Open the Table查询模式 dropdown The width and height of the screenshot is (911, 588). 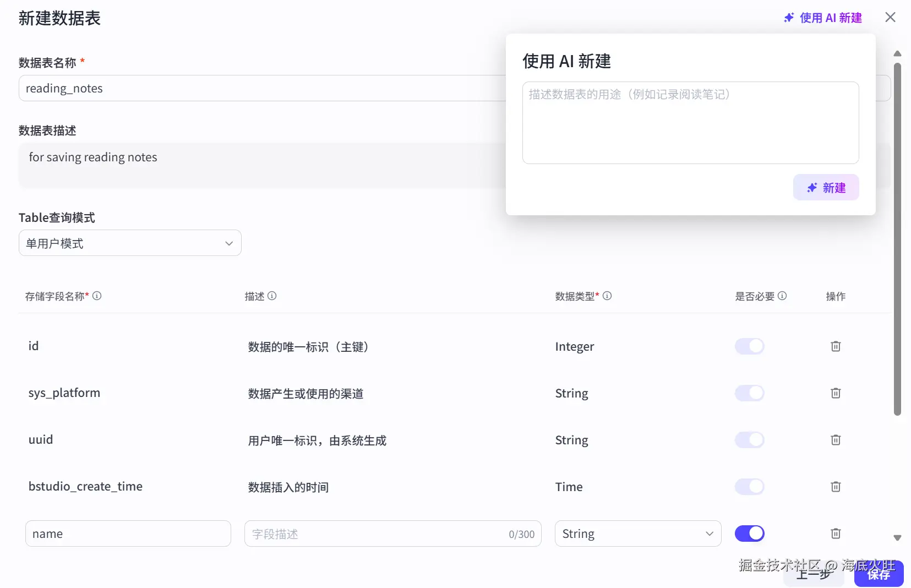tap(130, 243)
